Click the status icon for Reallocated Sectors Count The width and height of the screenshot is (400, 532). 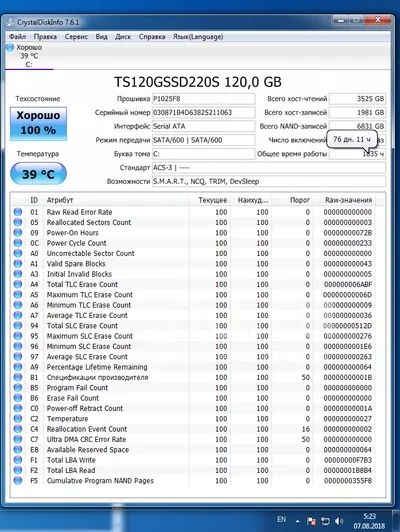pos(18,222)
